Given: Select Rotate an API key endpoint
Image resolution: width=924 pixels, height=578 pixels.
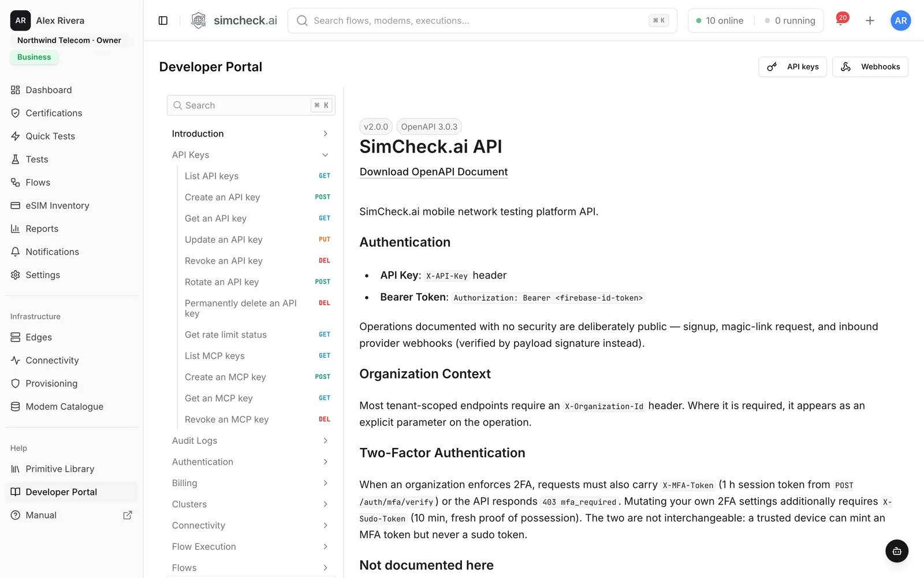Looking at the screenshot, I should [257, 282].
